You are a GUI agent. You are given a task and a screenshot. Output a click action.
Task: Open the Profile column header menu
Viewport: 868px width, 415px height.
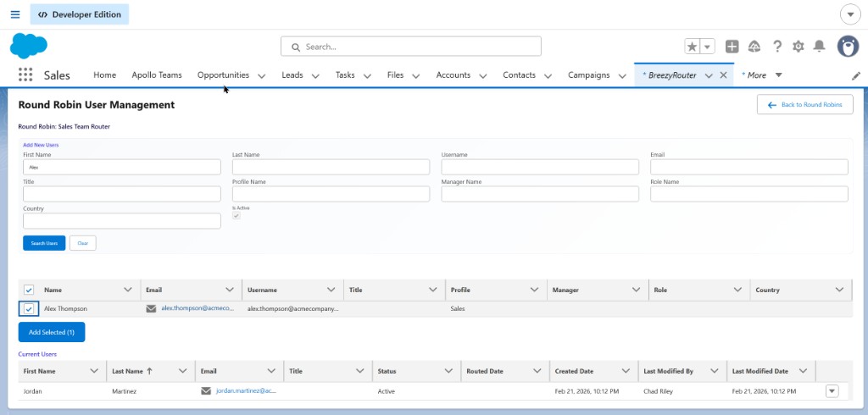click(534, 290)
